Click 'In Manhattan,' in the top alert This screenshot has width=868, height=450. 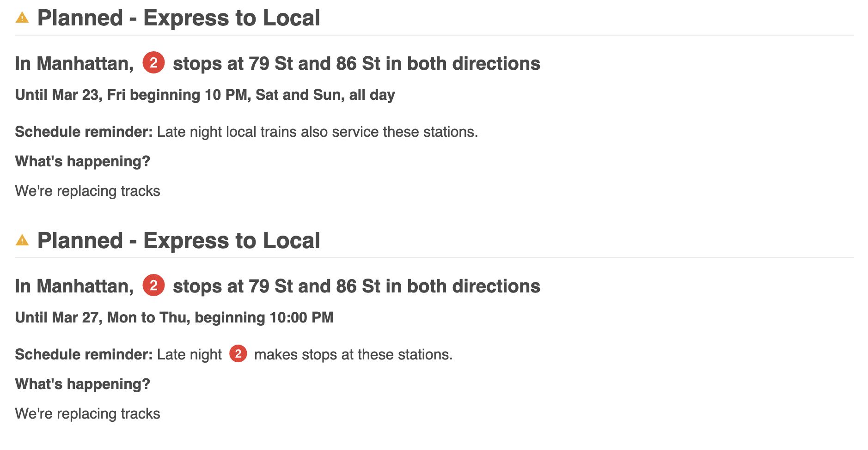coord(74,64)
